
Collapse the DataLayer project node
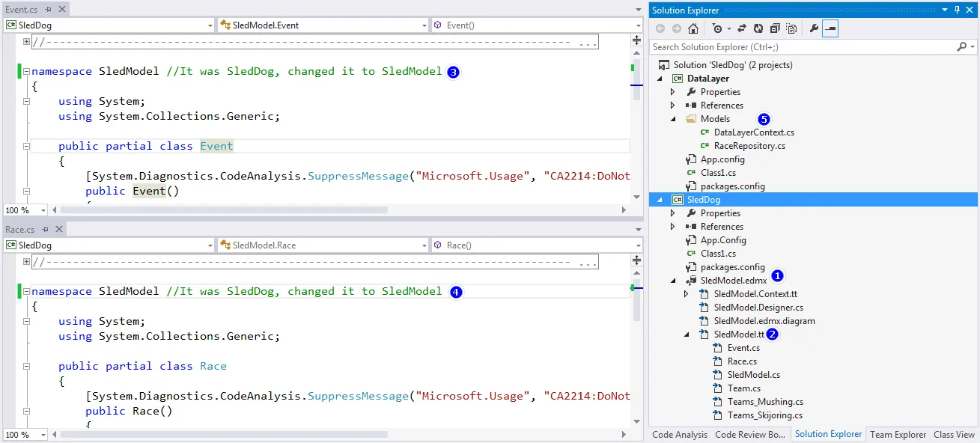coord(660,79)
